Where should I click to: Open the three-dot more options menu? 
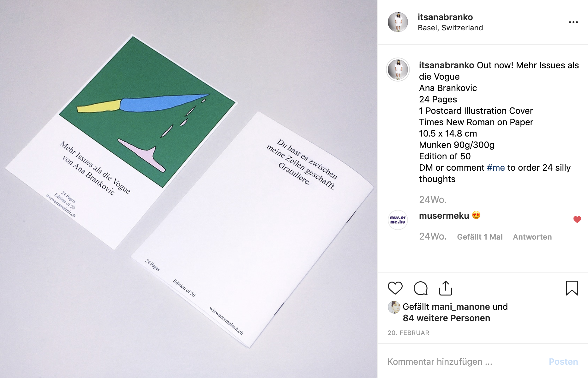[573, 22]
